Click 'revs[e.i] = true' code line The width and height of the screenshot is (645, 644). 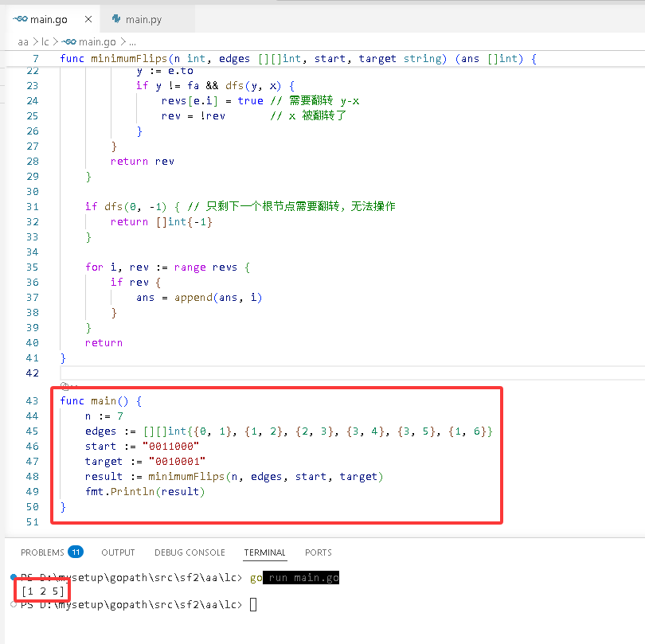click(213, 101)
